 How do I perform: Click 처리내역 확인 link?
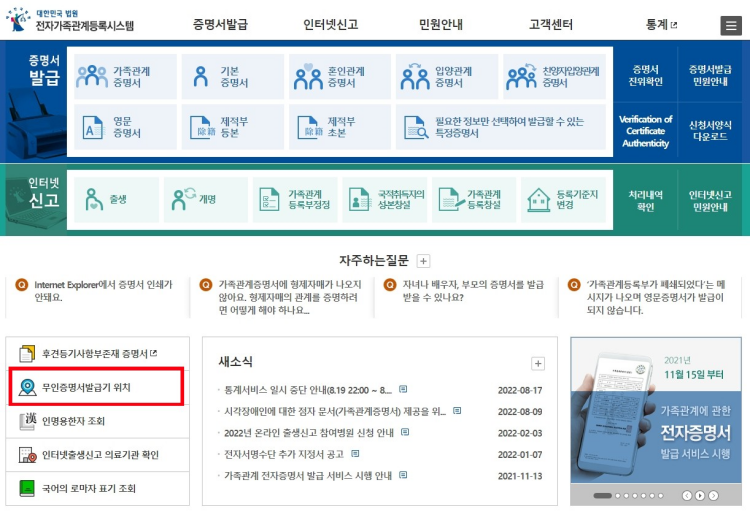tap(645, 201)
